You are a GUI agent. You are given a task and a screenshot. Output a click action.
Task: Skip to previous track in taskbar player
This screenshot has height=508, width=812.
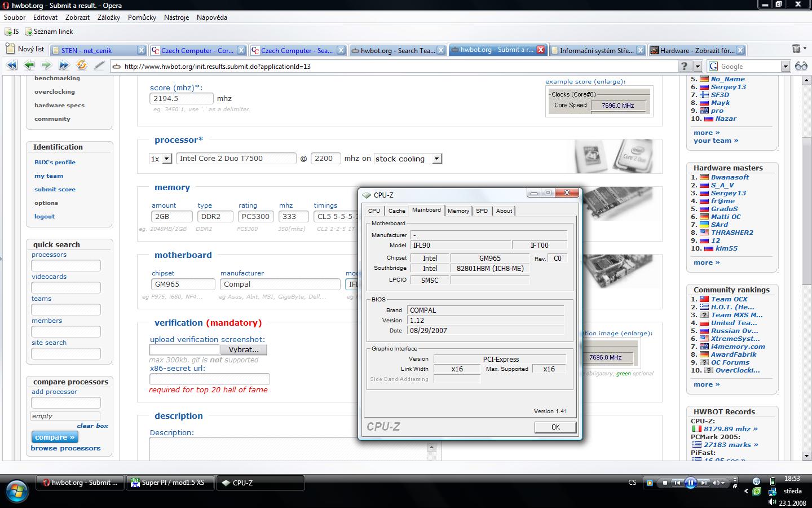[677, 483]
